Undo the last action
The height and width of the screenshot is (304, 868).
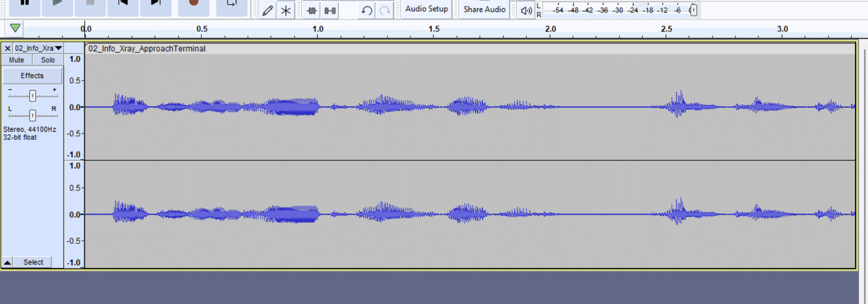pyautogui.click(x=367, y=10)
